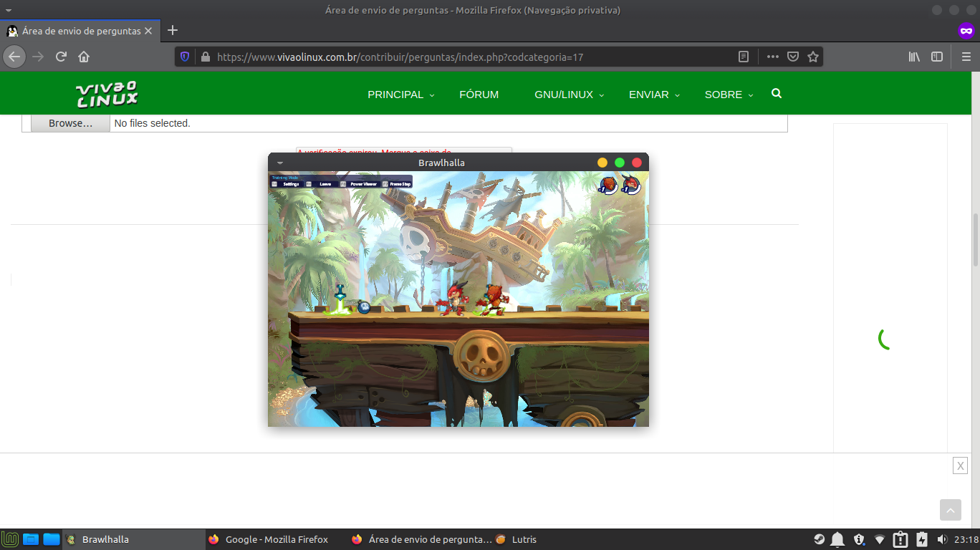Click Settings in Brawlhalla training bar
The height and width of the screenshot is (550, 980).
coord(287,184)
